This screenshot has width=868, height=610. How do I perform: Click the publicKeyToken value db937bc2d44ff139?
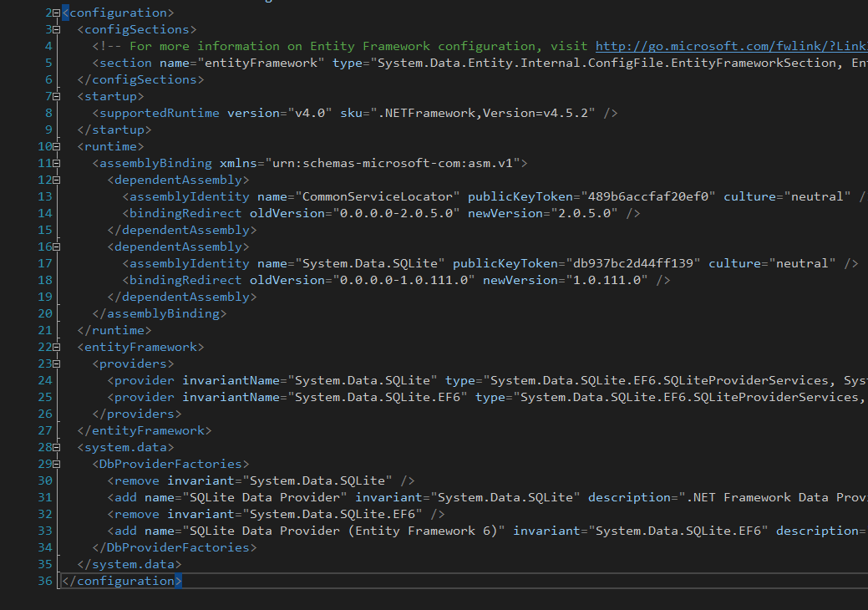click(636, 262)
